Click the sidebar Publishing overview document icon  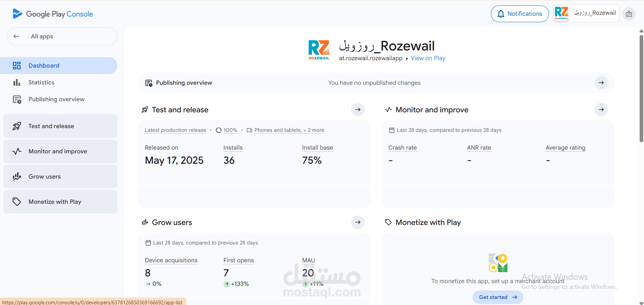point(17,100)
